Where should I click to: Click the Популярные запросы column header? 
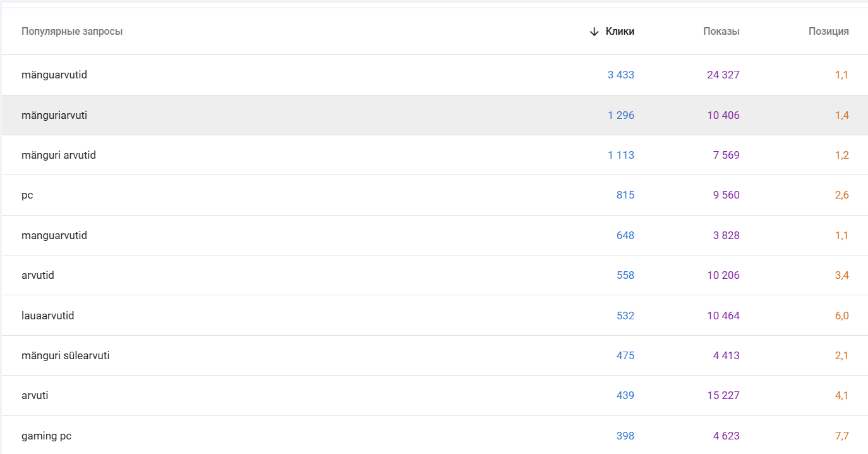pos(72,32)
